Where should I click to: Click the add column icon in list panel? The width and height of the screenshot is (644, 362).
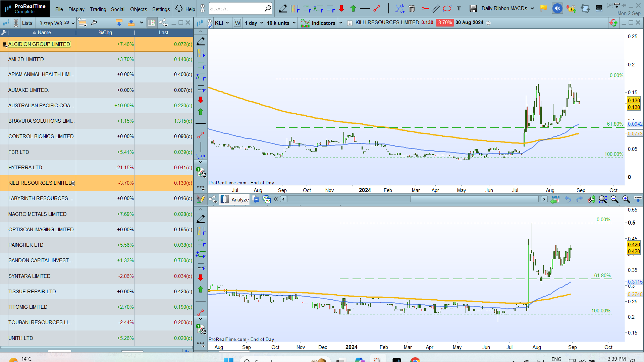(82, 23)
